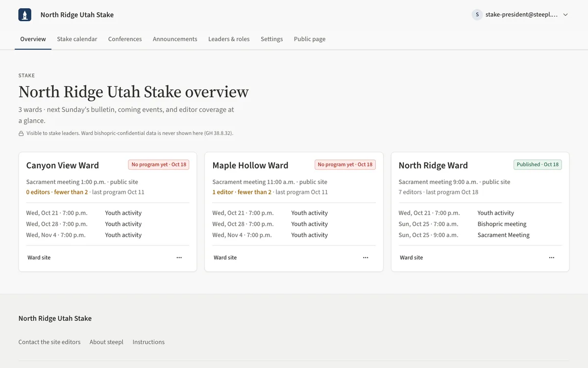Viewport: 588px width, 368px height.
Task: Open Canyon View Ward site link
Action: click(39, 258)
